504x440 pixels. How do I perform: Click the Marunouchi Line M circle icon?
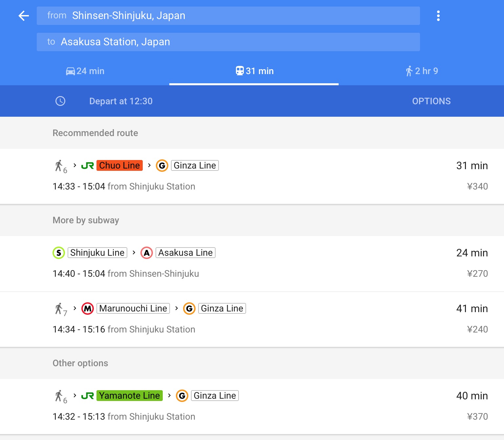[88, 309]
